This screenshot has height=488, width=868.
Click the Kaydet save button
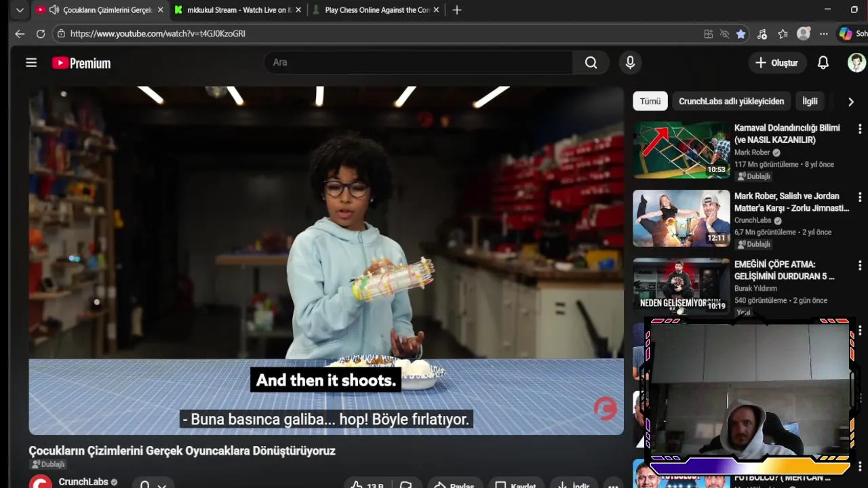pyautogui.click(x=515, y=485)
